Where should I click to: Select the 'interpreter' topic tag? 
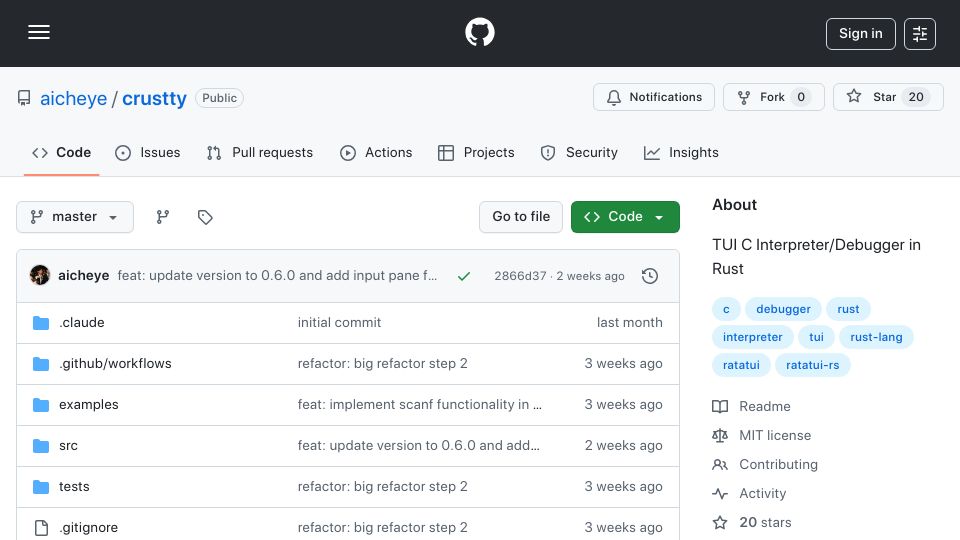pos(752,337)
